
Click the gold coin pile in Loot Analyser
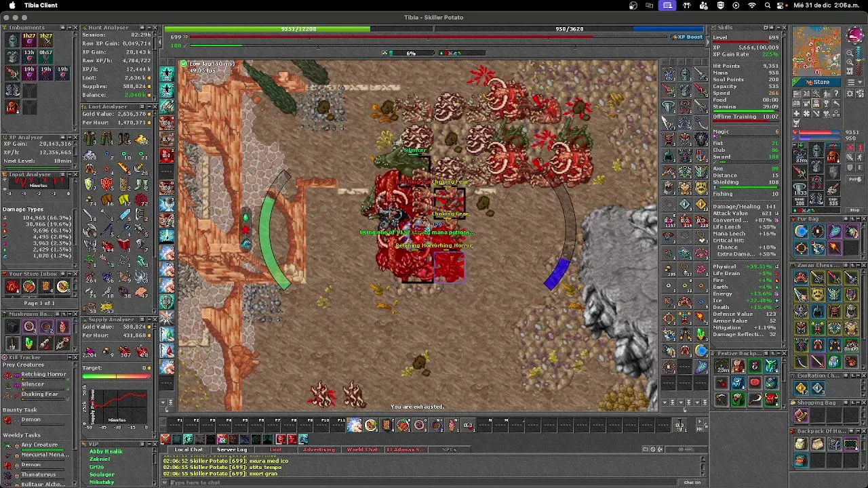click(x=140, y=139)
